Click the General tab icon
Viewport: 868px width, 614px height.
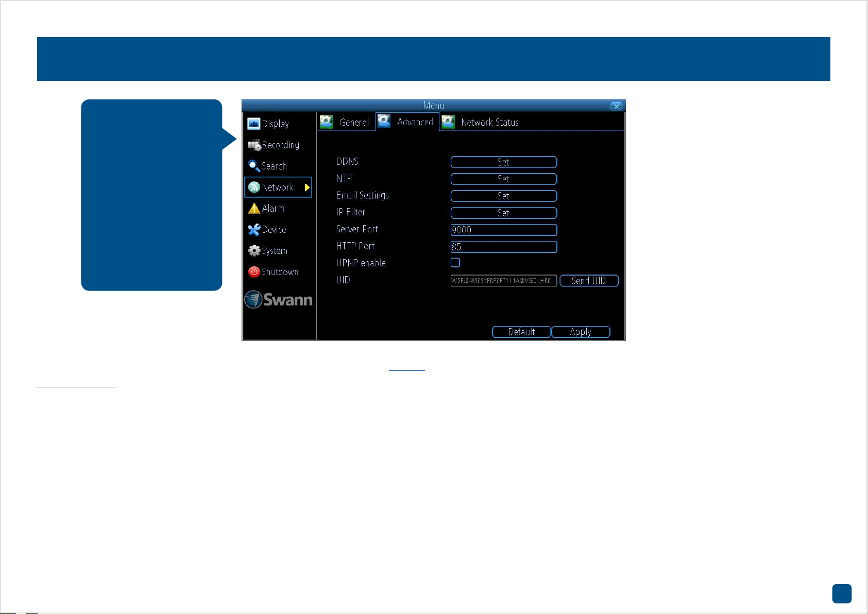pyautogui.click(x=327, y=122)
